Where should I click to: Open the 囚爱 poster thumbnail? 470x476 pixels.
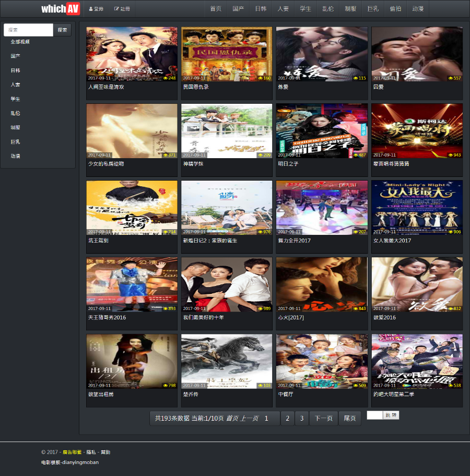point(417,54)
